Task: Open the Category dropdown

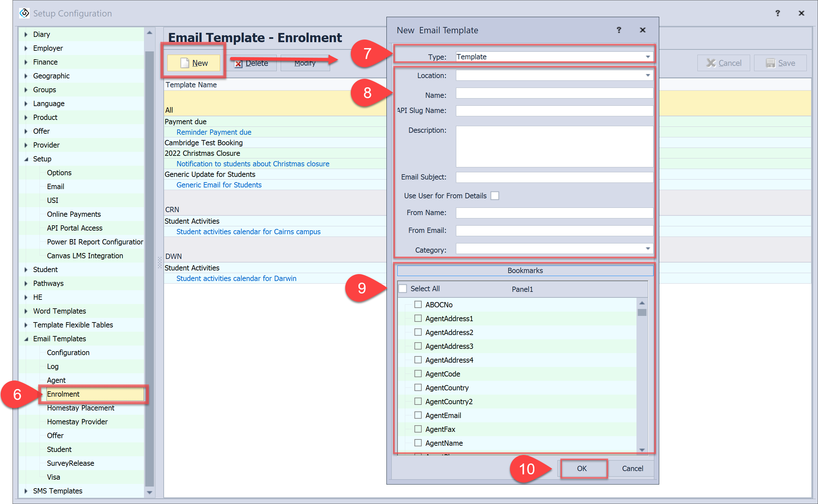Action: (647, 249)
